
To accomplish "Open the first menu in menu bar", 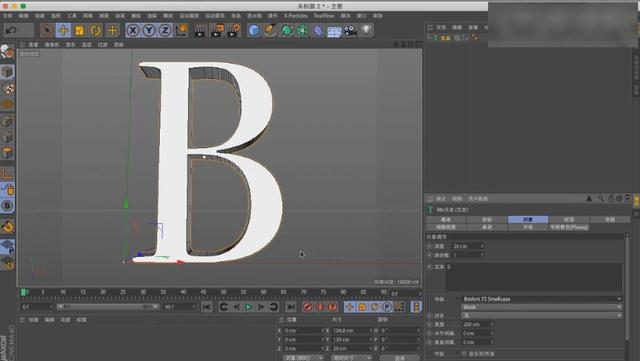I will tap(8, 16).
